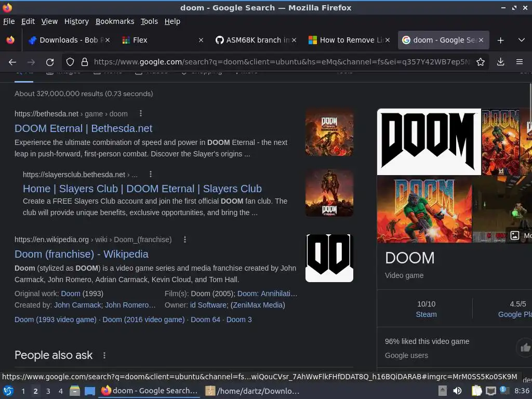532x399 pixels.
Task: Open the Firefox View pinned icon
Action: click(x=10, y=40)
